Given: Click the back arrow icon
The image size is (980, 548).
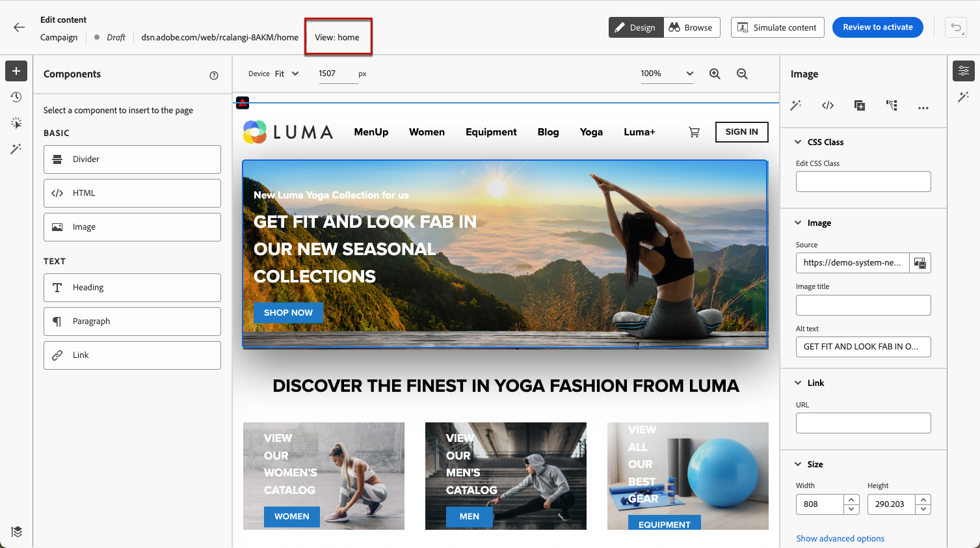Looking at the screenshot, I should click(19, 27).
